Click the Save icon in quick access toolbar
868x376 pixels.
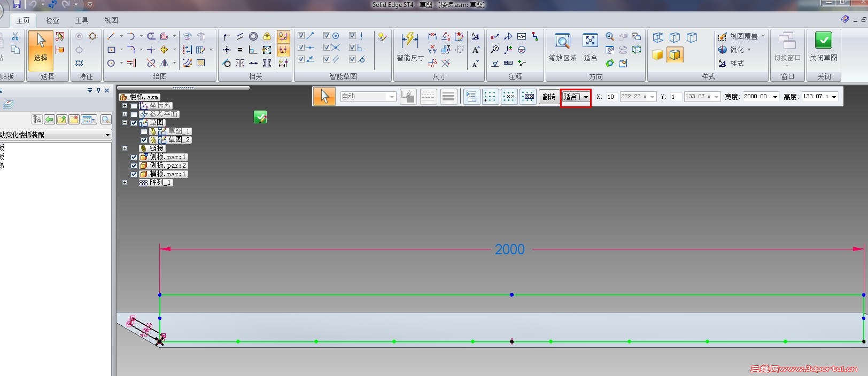[17, 5]
